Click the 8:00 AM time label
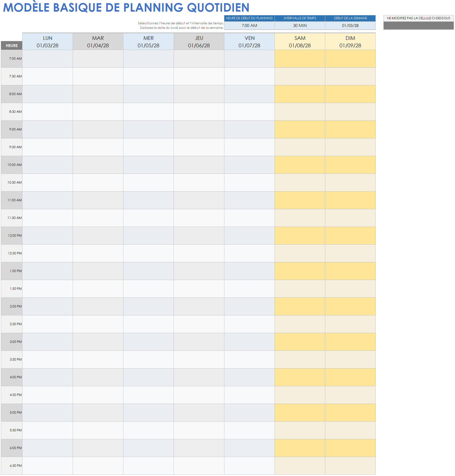Image resolution: width=455 pixels, height=476 pixels. [x=12, y=94]
